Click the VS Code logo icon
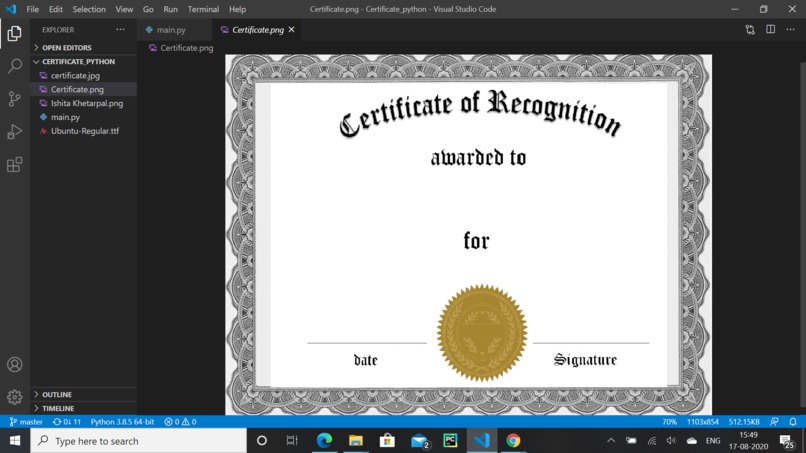806x453 pixels. point(11,9)
